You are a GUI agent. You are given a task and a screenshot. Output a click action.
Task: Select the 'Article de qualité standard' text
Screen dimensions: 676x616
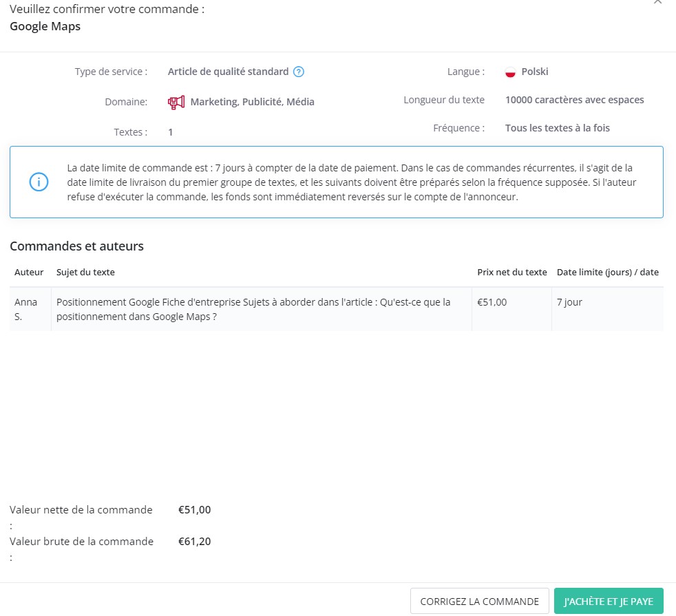228,72
